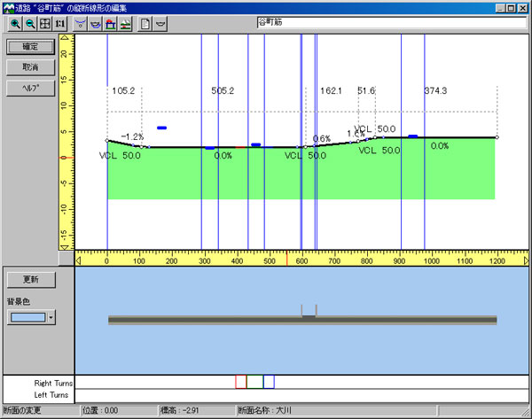Screen dimensions: 532x419
Task: Click the Right Turns row label
Action: click(53, 383)
